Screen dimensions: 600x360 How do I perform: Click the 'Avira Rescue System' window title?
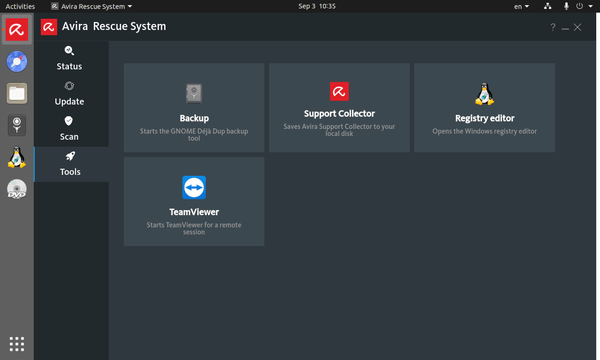tap(114, 26)
